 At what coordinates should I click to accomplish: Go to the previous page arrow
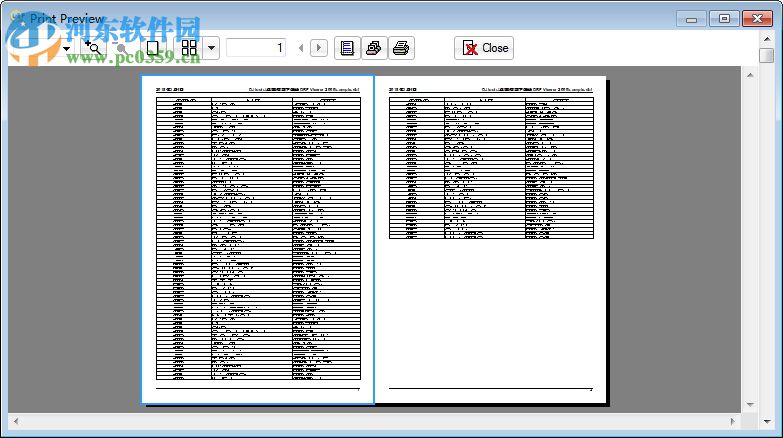pos(301,48)
